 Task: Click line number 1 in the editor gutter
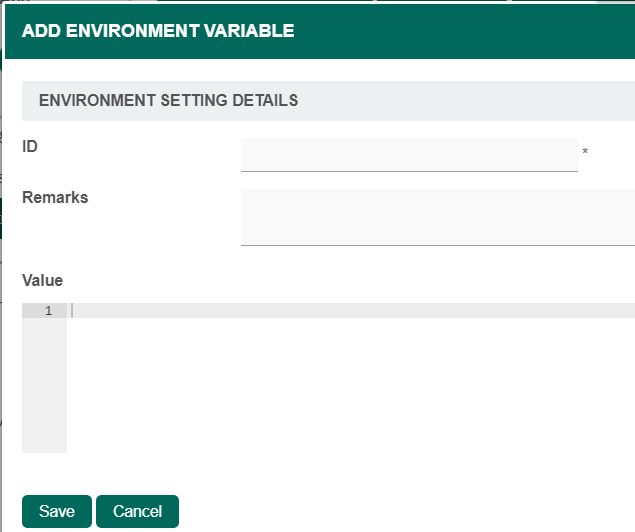pos(48,311)
